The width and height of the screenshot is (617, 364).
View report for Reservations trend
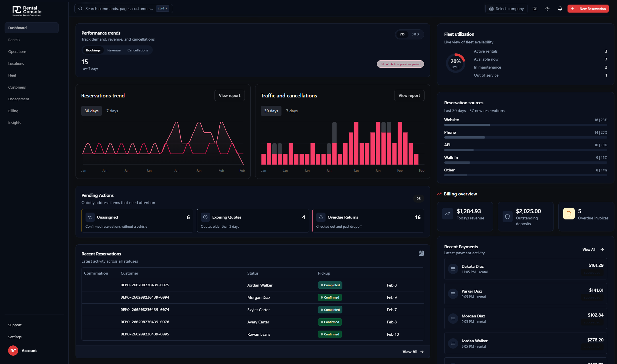click(x=229, y=95)
